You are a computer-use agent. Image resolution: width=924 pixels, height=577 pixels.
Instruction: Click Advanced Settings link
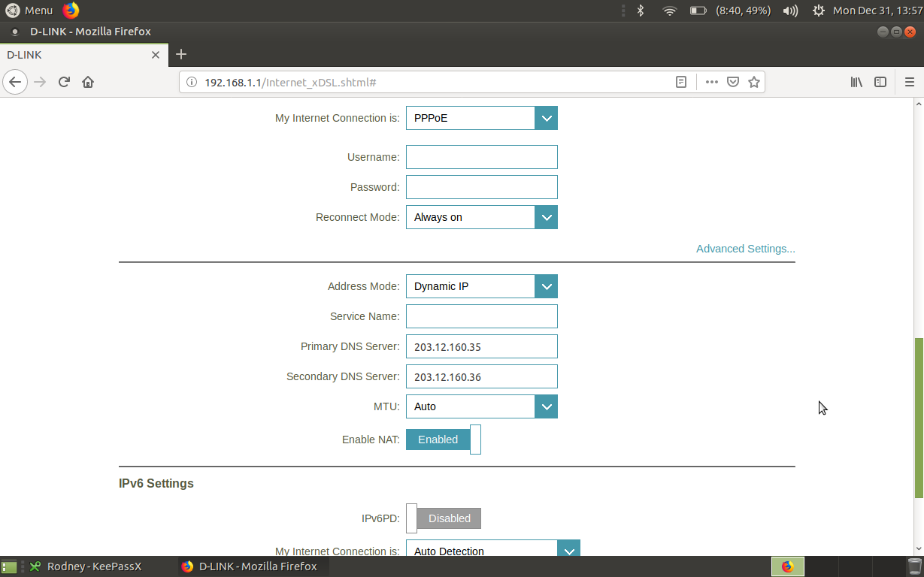point(746,249)
